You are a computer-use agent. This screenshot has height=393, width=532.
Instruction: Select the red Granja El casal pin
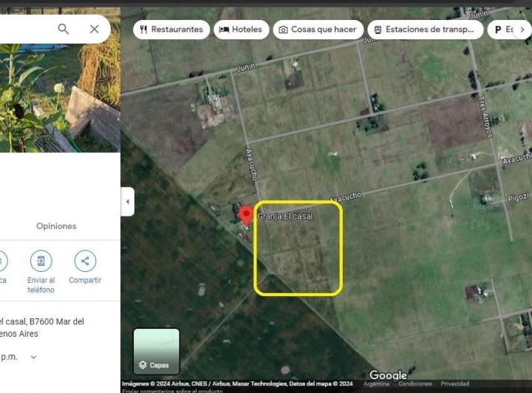point(245,215)
